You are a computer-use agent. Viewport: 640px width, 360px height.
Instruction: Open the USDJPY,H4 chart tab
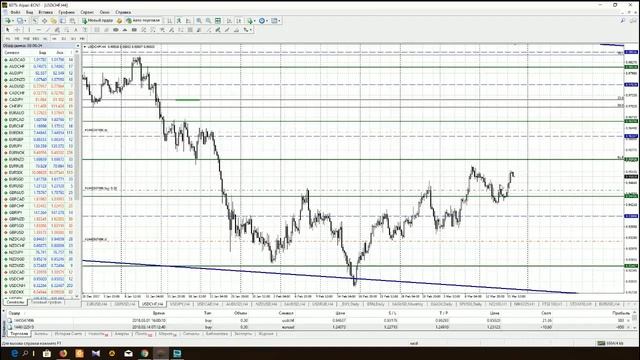coord(180,304)
